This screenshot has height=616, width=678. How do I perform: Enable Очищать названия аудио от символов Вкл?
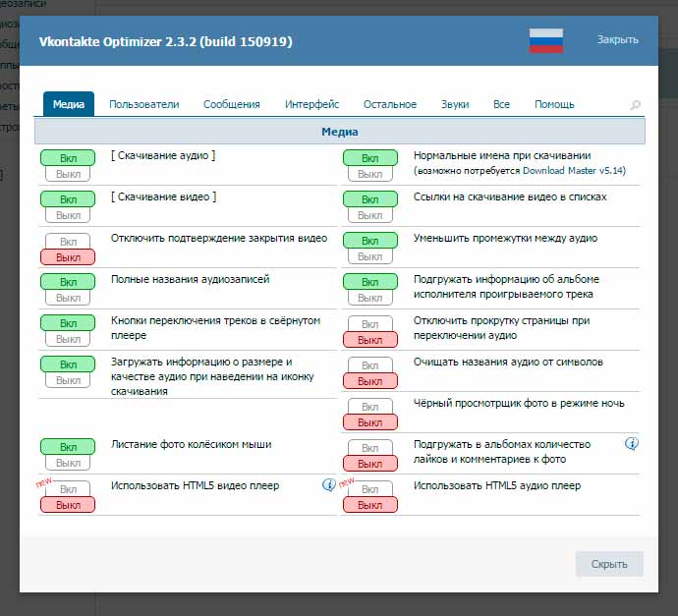pyautogui.click(x=370, y=365)
